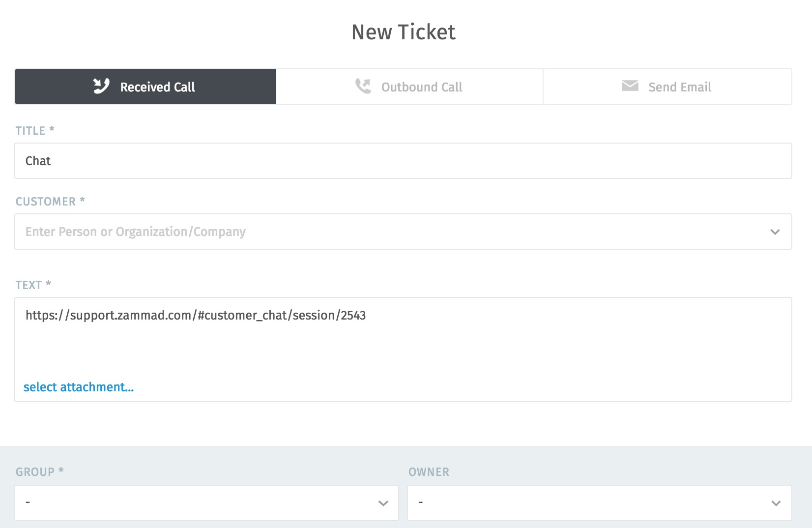The image size is (812, 528).
Task: Switch to the Send Email tab
Action: click(680, 87)
